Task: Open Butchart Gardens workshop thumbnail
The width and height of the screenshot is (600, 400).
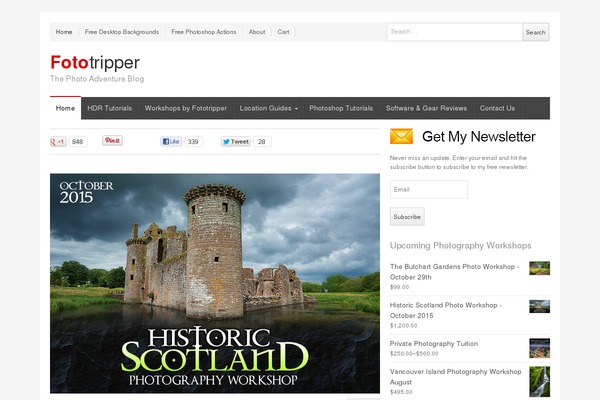Action: 540,268
